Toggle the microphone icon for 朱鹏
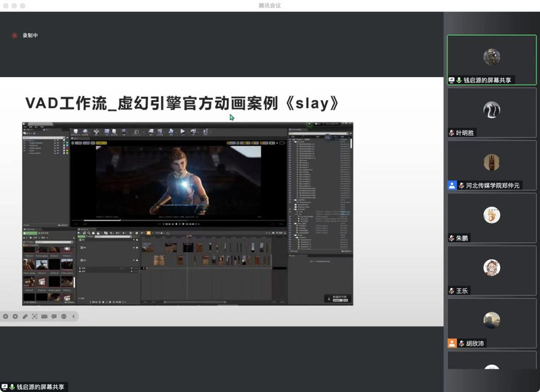 (453, 238)
